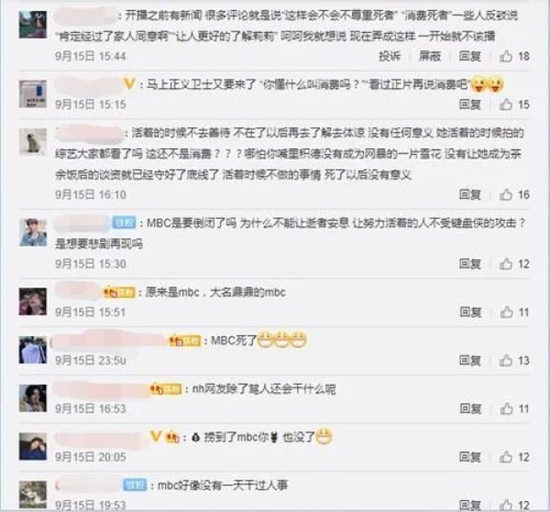Click thumbs-up on the 15:15 comment
The image size is (550, 512).
(x=505, y=105)
